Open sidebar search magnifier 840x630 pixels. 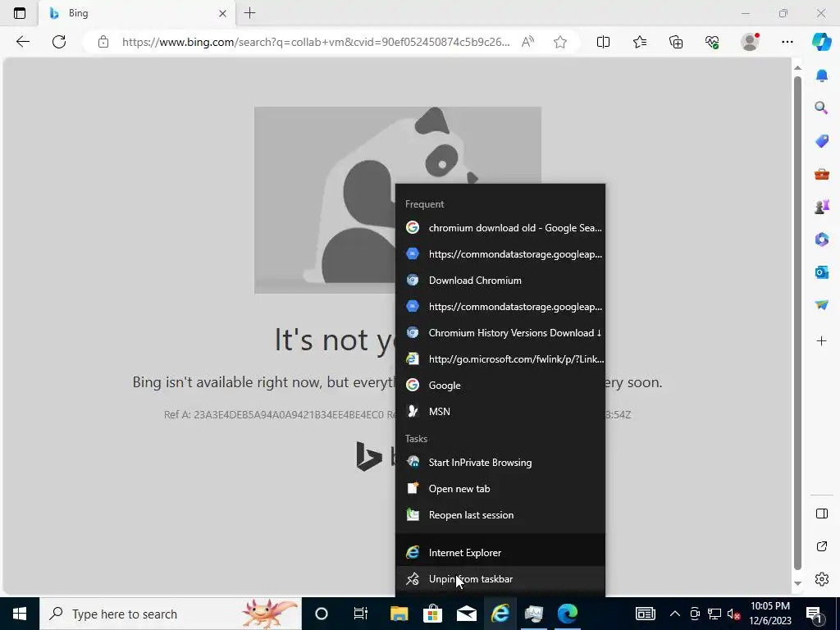[822, 108]
